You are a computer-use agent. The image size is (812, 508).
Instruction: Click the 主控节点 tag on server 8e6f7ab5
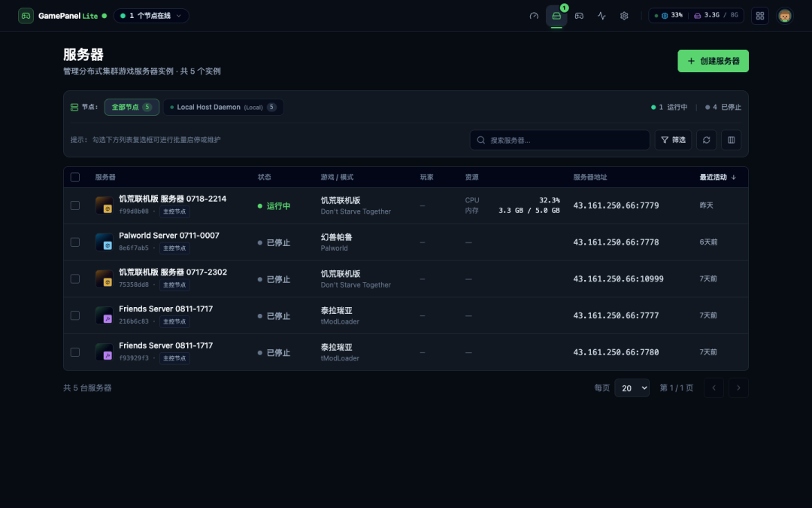[x=174, y=248]
